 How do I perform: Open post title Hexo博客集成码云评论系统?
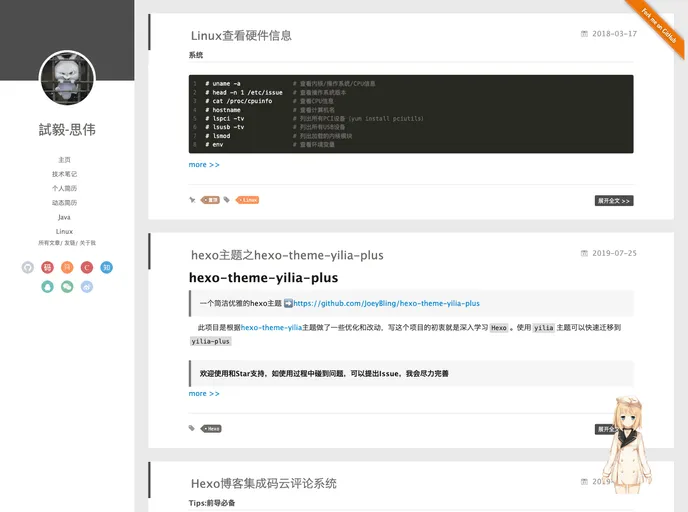(x=264, y=483)
